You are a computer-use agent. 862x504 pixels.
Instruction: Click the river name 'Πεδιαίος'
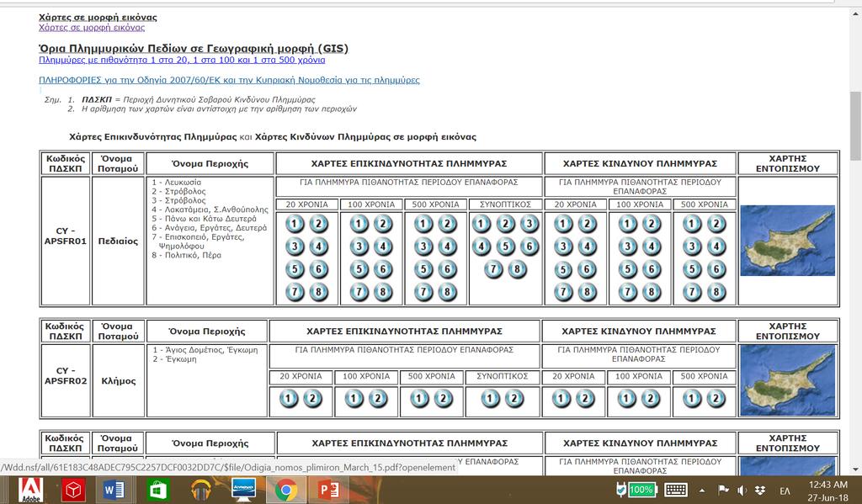pos(118,241)
